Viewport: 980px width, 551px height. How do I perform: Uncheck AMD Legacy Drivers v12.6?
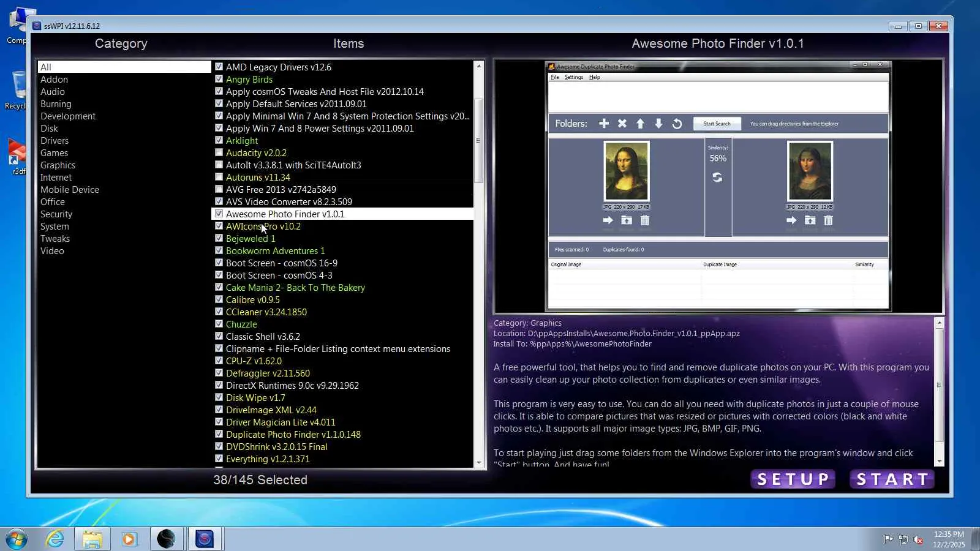(219, 67)
